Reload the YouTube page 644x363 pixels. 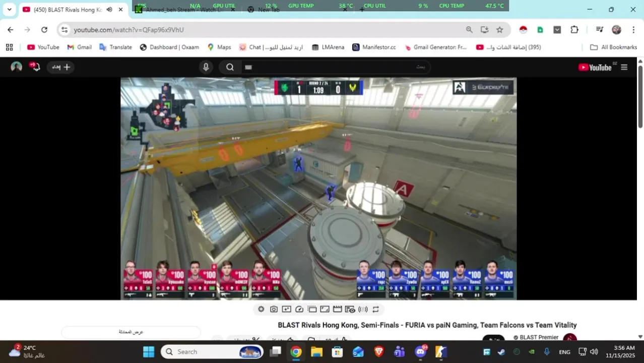(44, 30)
